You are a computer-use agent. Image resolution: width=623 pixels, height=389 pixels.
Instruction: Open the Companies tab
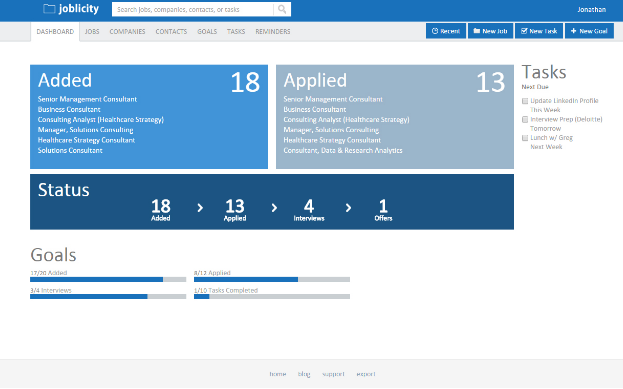pos(127,31)
